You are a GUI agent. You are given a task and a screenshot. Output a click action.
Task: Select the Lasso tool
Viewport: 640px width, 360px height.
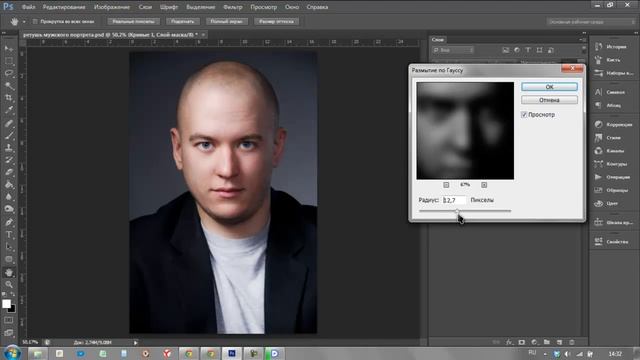[9, 73]
